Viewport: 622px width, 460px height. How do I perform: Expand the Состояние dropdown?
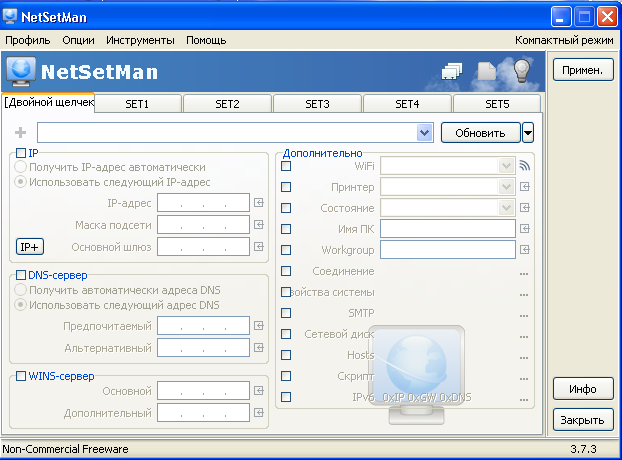pyautogui.click(x=506, y=208)
